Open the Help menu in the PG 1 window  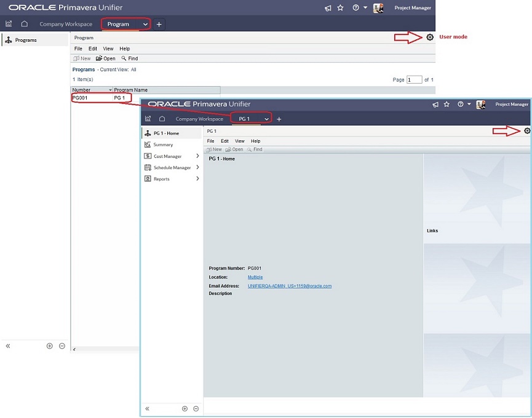point(255,141)
